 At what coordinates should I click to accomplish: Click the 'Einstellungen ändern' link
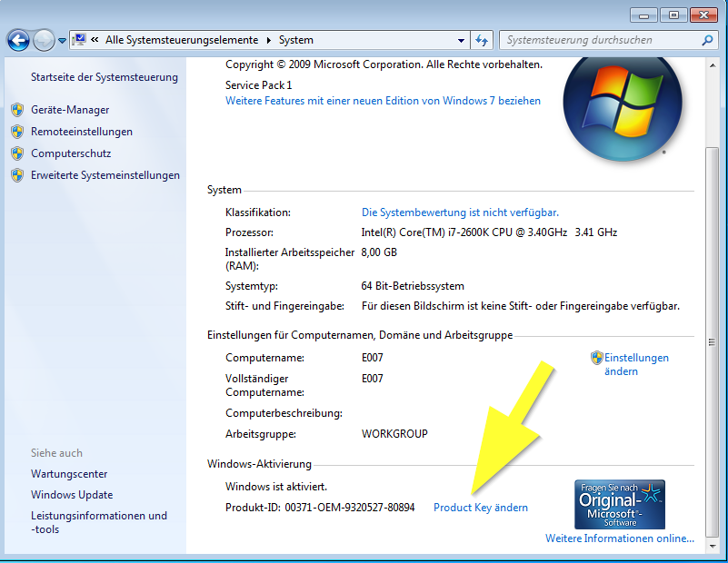pos(636,364)
